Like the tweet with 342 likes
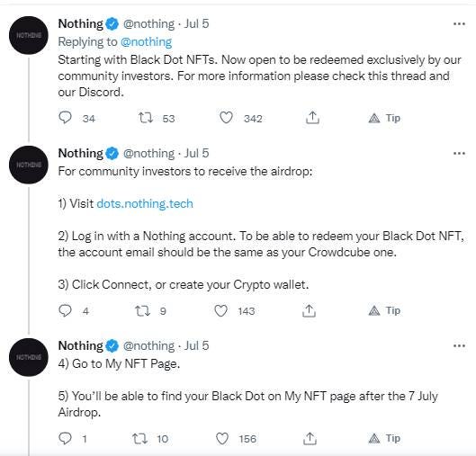 226,118
